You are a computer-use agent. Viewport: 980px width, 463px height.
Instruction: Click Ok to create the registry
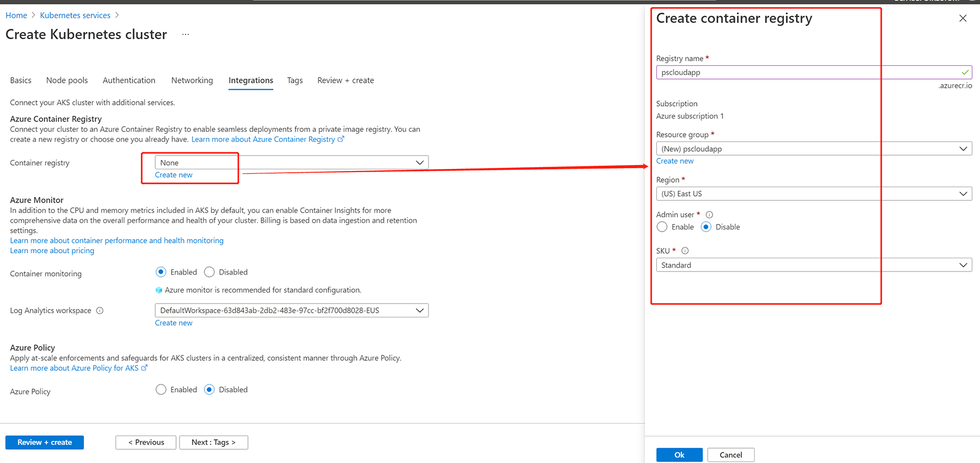[679, 455]
